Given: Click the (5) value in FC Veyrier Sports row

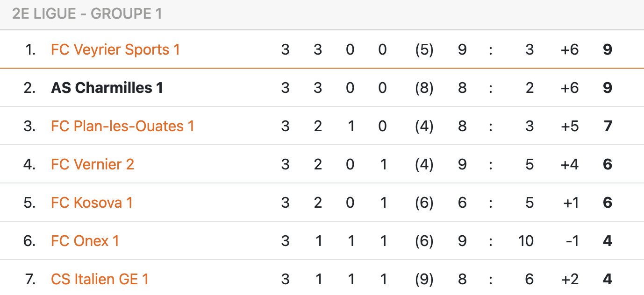Looking at the screenshot, I should tap(424, 49).
